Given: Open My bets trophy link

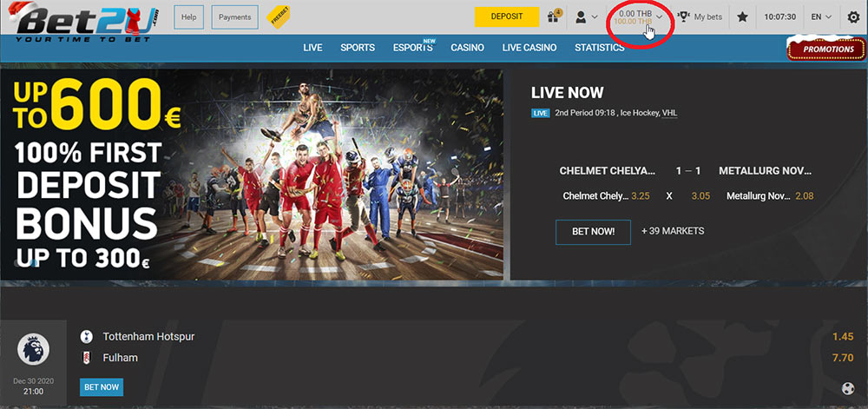Looking at the screenshot, I should click(700, 17).
